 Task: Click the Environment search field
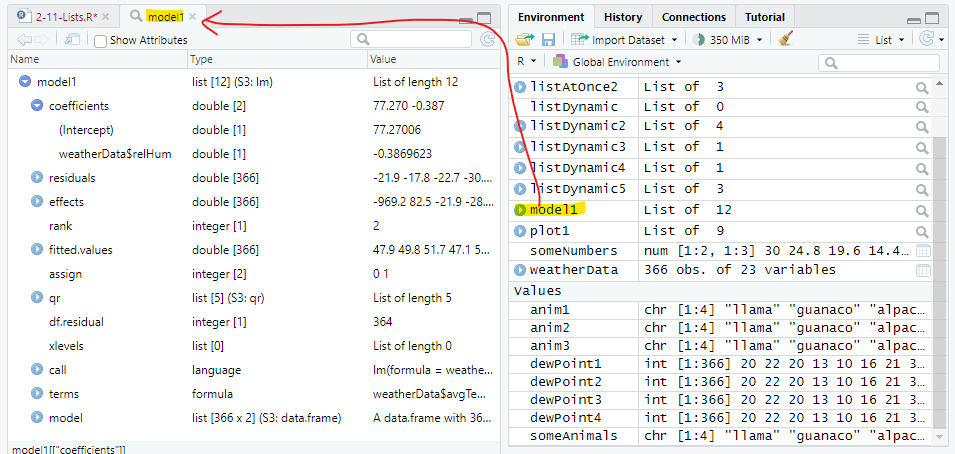[x=879, y=63]
